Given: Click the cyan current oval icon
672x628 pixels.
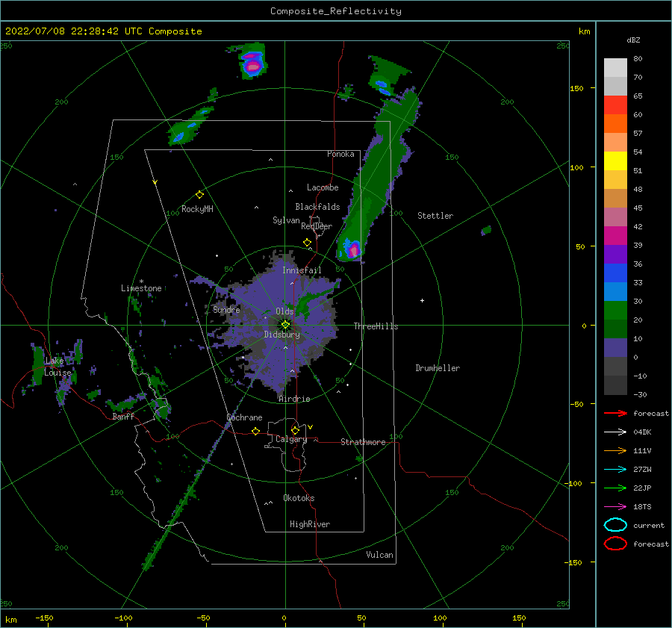Looking at the screenshot, I should click(x=615, y=525).
